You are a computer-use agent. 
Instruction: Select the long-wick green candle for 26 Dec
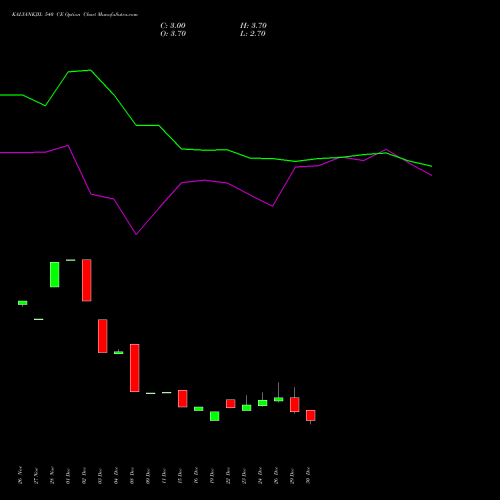pos(279,399)
